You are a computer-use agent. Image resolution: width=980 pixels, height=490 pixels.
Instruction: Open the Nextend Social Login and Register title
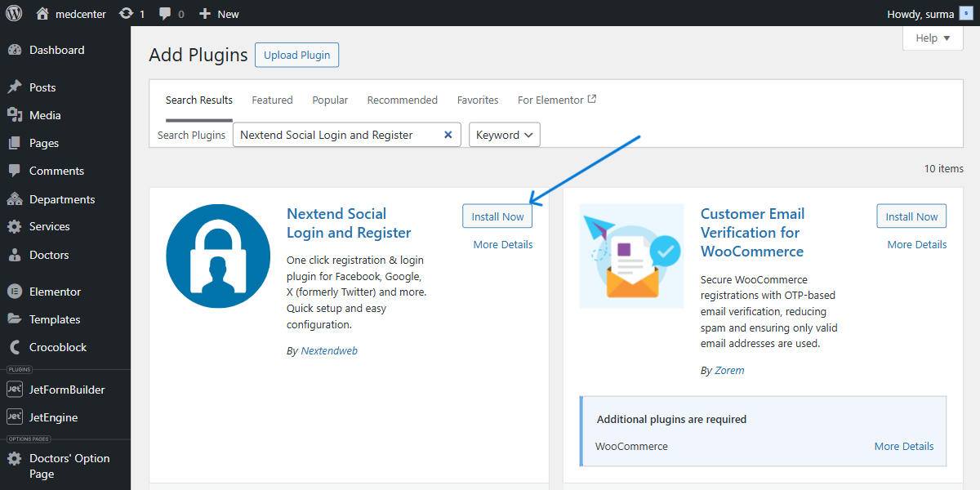(x=349, y=223)
